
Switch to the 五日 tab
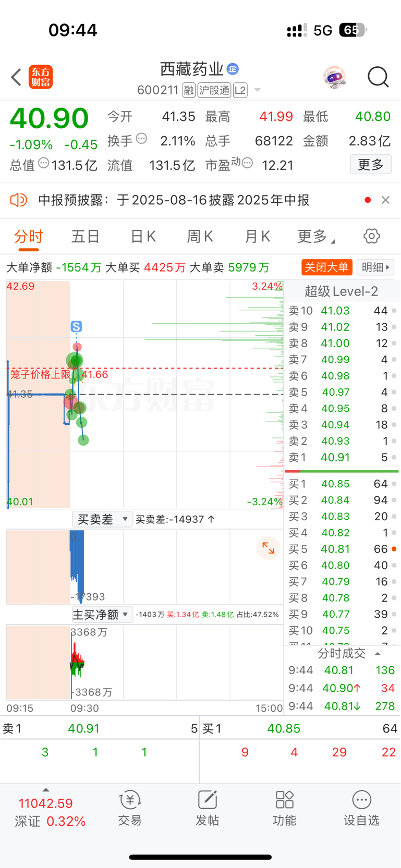pos(86,237)
